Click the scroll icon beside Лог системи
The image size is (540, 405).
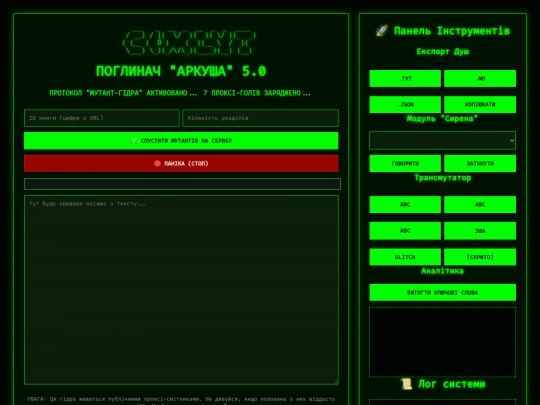pos(407,384)
